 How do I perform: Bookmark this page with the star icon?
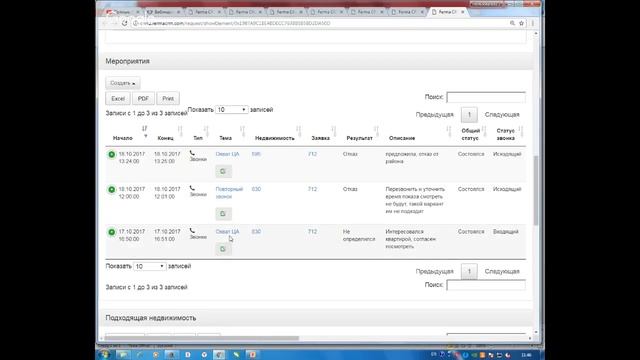[521, 24]
